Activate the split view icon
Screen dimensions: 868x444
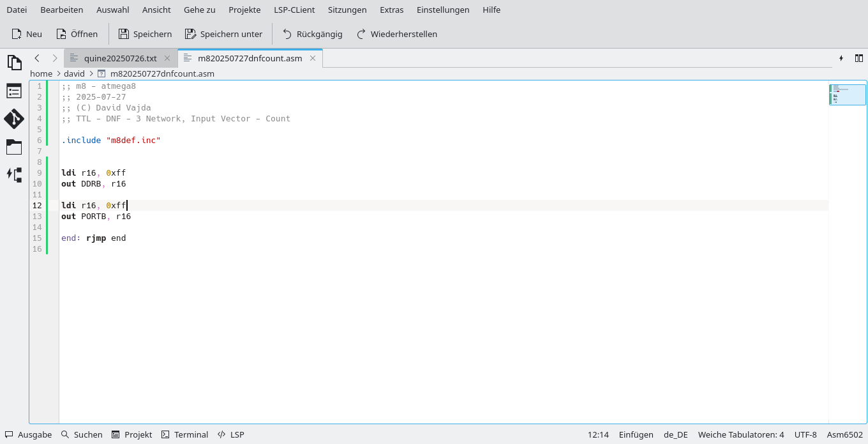pyautogui.click(x=859, y=57)
